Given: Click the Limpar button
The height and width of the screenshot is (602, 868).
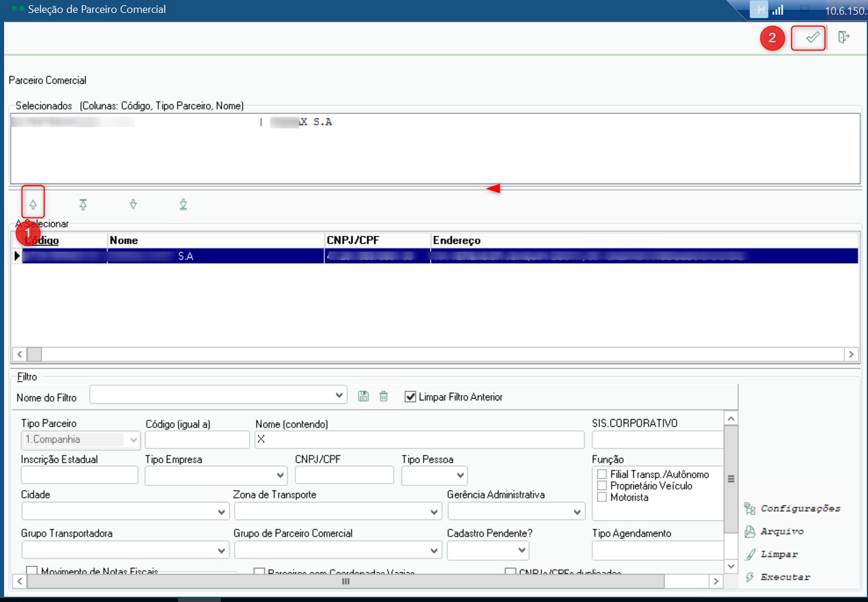Looking at the screenshot, I should [778, 555].
